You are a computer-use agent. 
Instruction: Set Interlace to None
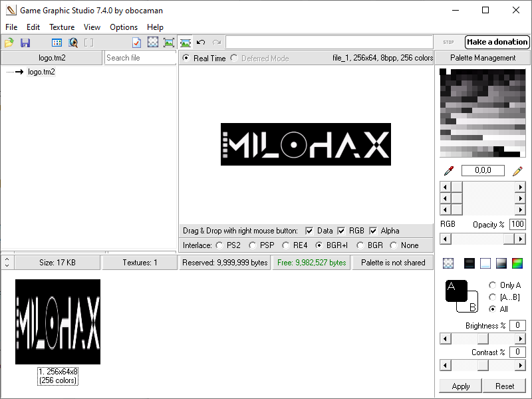(394, 245)
